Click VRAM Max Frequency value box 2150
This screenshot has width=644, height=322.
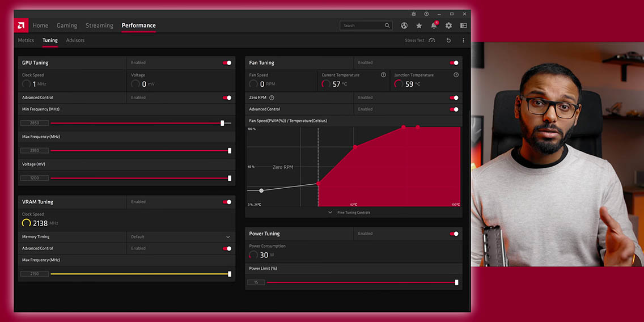click(x=35, y=274)
